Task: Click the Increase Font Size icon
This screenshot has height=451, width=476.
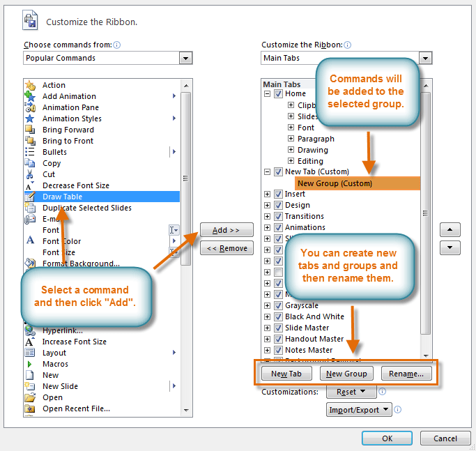Action: 30,342
